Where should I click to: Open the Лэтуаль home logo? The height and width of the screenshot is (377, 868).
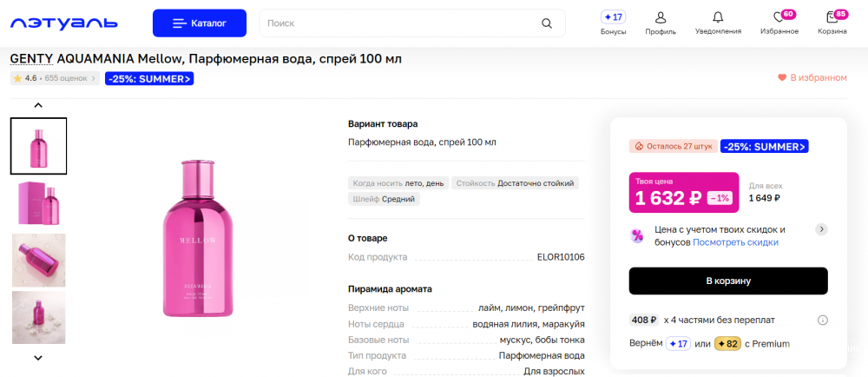(64, 23)
